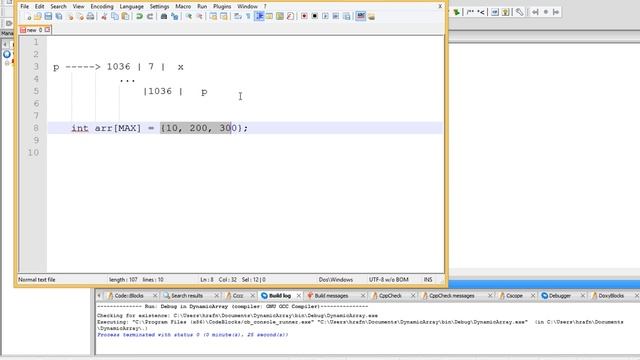Viewport: 640px width, 360px height.
Task: Open the Language menu
Action: coord(131,7)
